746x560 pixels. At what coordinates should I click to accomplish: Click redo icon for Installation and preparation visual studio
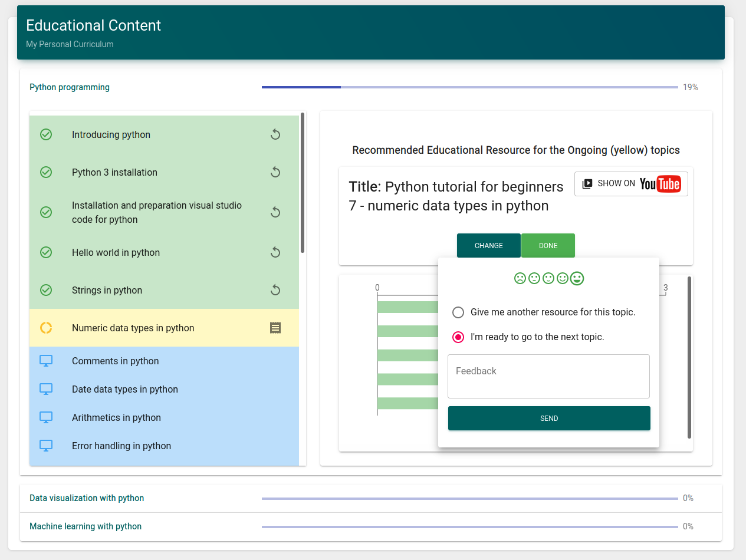tap(275, 212)
